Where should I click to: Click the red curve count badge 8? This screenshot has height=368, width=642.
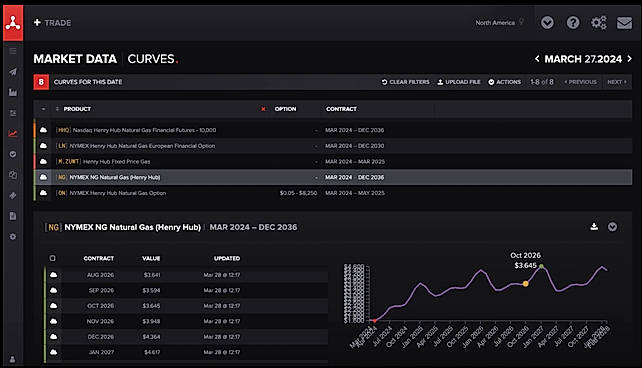(x=41, y=82)
